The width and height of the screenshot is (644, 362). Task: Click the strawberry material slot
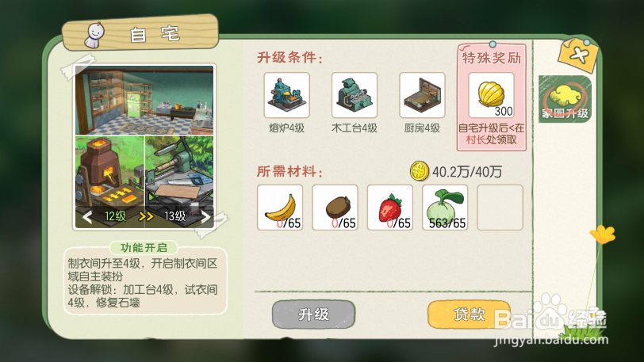390,208
